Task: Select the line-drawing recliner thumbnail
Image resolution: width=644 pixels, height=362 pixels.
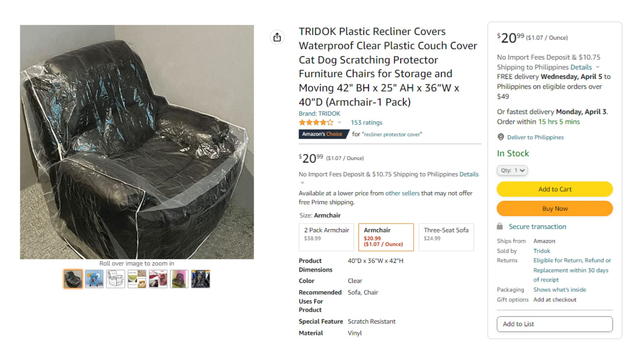Action: 116,279
